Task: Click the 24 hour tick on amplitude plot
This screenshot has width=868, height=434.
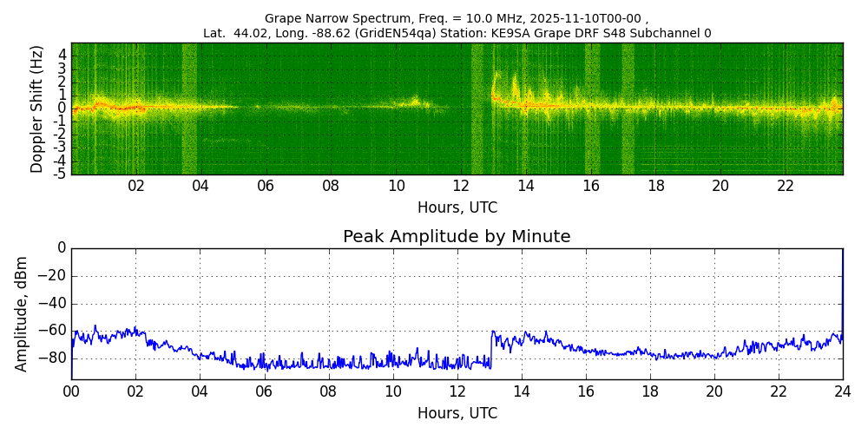Action: coord(842,391)
